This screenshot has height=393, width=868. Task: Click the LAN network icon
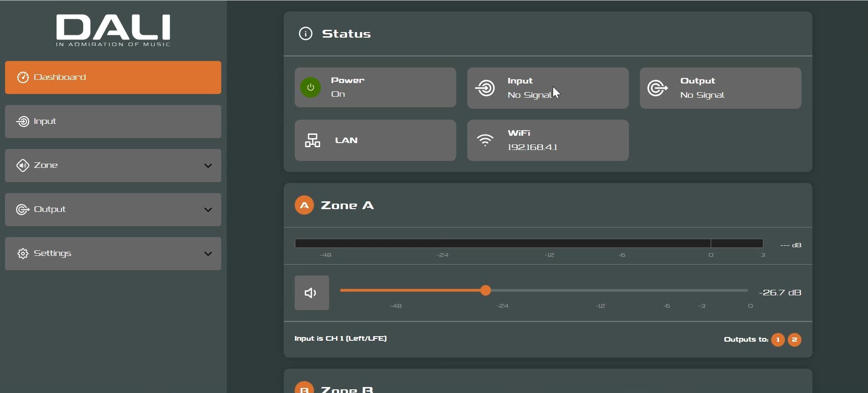(x=313, y=140)
